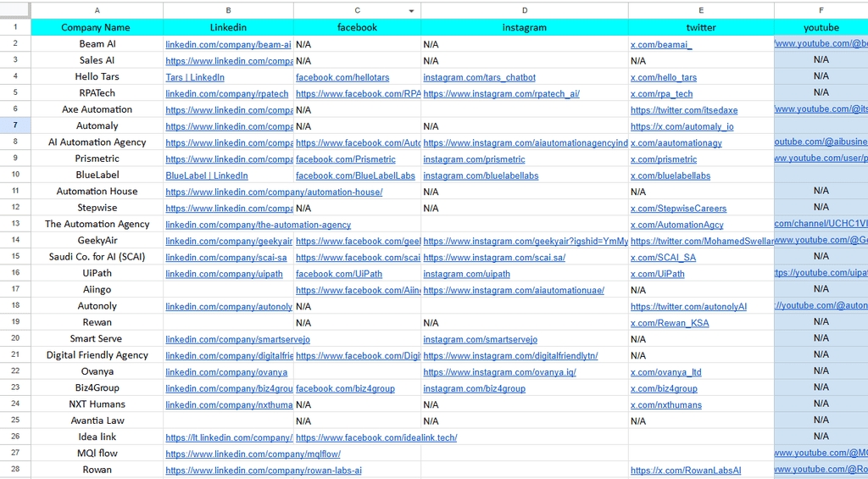Open linkedin.com/company/ovanya link
Image resolution: width=868 pixels, height=479 pixels.
[x=226, y=373]
